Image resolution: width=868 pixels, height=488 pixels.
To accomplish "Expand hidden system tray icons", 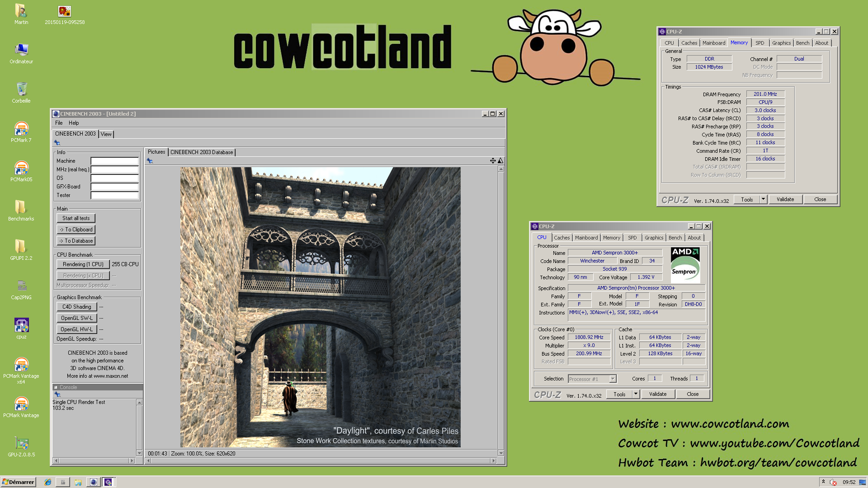I will [823, 482].
